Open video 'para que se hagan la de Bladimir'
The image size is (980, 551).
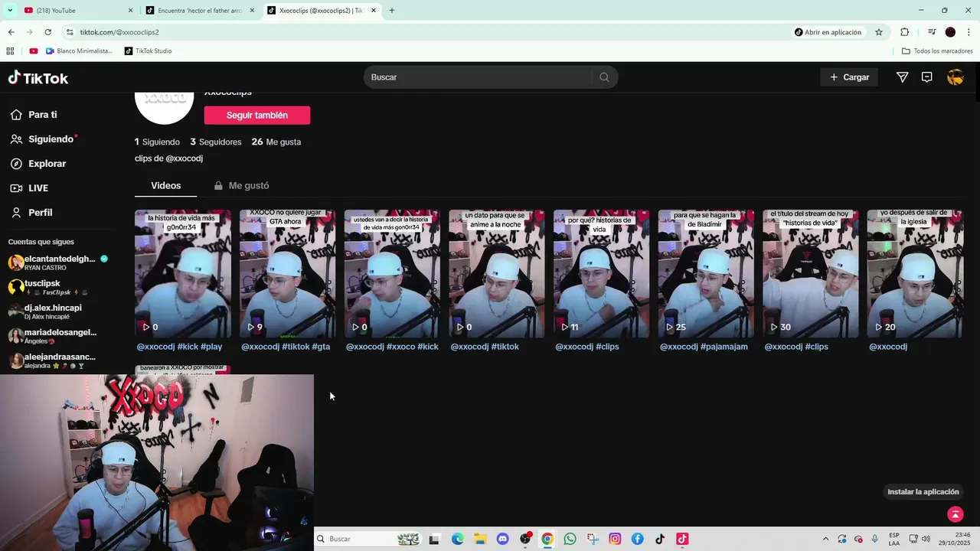706,274
